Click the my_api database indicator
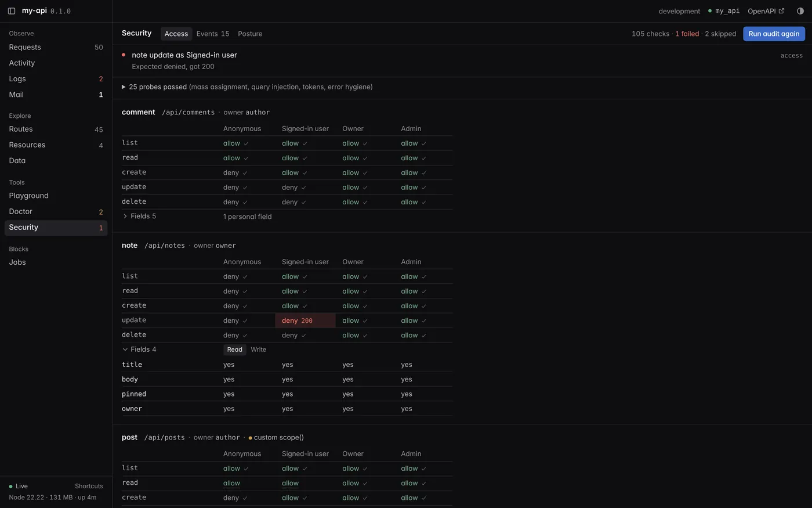This screenshot has width=812, height=508. tap(724, 11)
